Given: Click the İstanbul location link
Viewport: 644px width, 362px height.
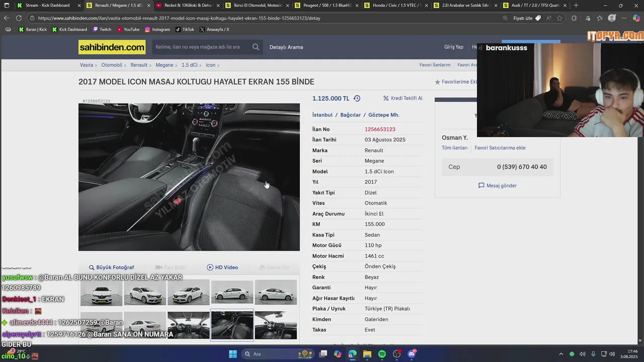Looking at the screenshot, I should pos(323,115).
